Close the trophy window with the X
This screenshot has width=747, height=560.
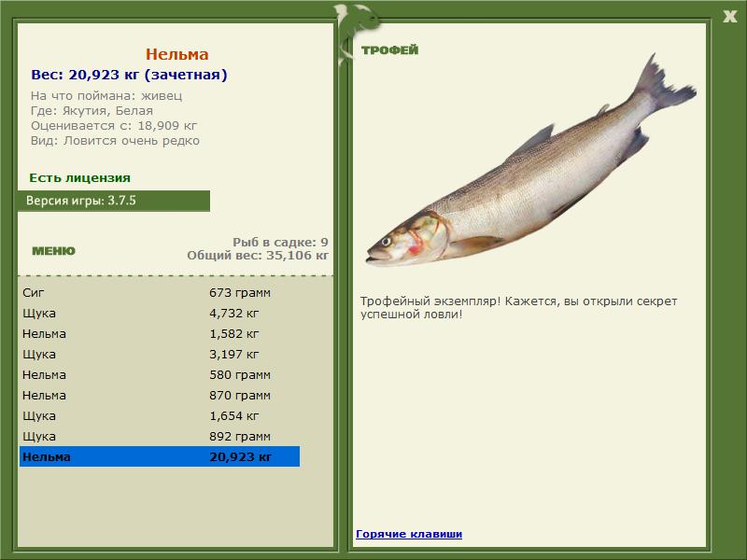(x=729, y=17)
